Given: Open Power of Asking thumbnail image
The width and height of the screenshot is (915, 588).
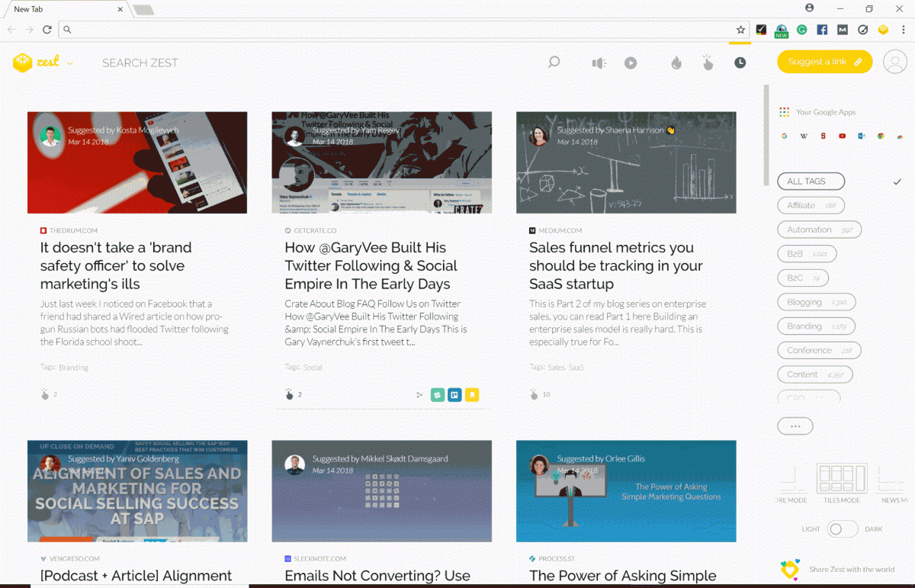Looking at the screenshot, I should [x=626, y=491].
